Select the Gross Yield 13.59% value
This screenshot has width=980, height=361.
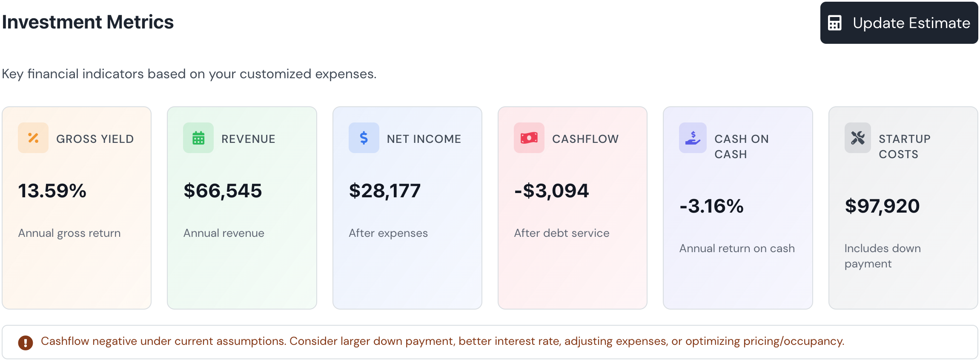52,191
